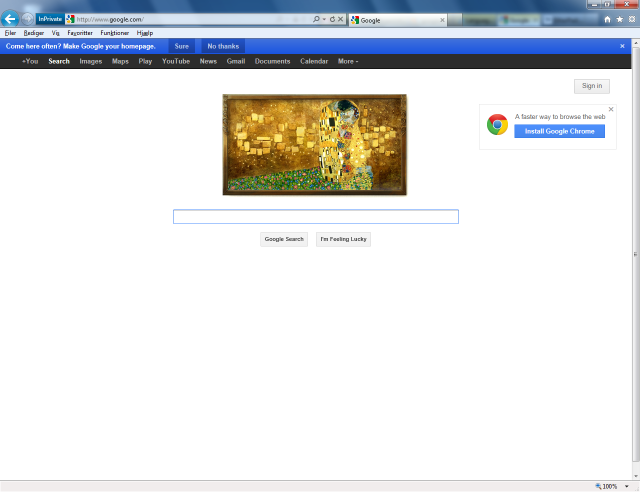This screenshot has height=492, width=640.
Task: Click the InPrivate indicator badge
Action: coord(50,19)
